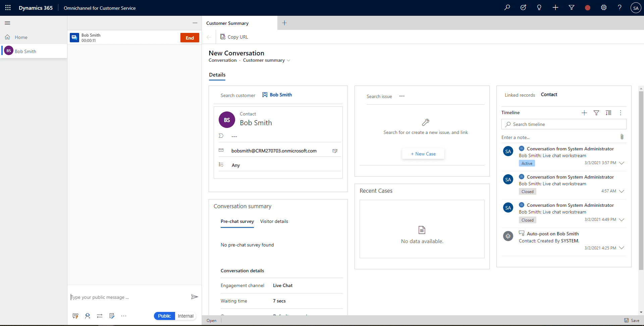Open the Contact tab under Linked records
The width and height of the screenshot is (644, 326).
pyautogui.click(x=549, y=94)
